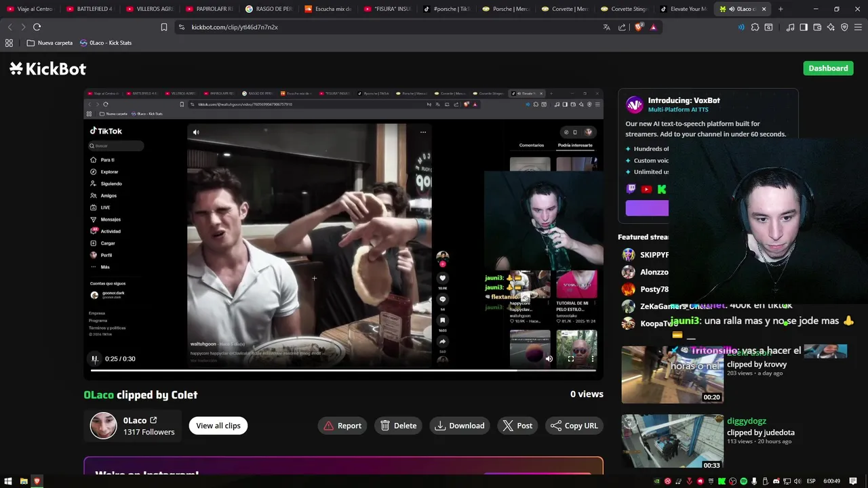
Task: Open clip in fullscreen mode
Action: coord(571,359)
